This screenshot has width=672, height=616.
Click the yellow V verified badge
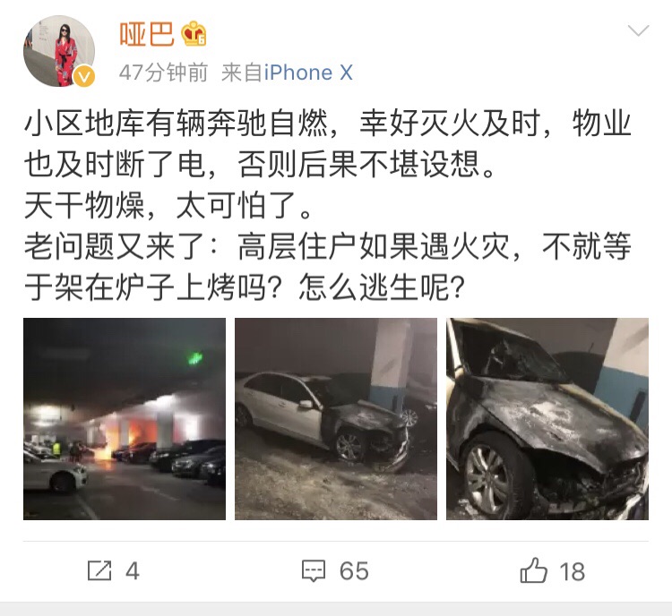pos(84,76)
